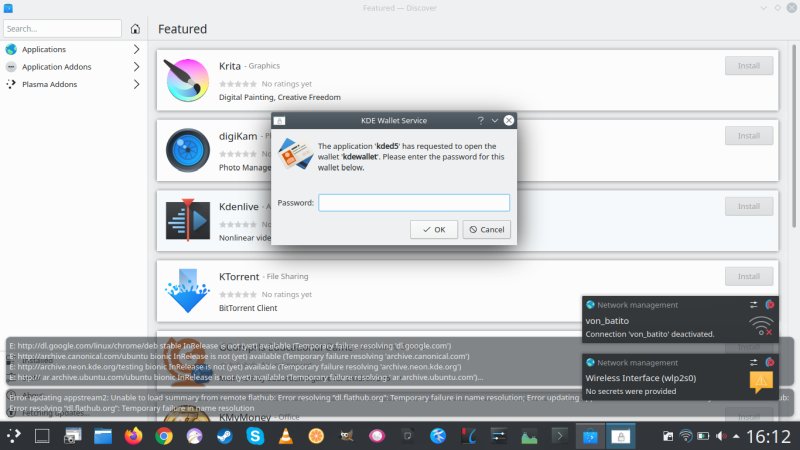The width and height of the screenshot is (800, 450).
Task: Open the Plasma Addons category
Action: pyautogui.click(x=49, y=84)
